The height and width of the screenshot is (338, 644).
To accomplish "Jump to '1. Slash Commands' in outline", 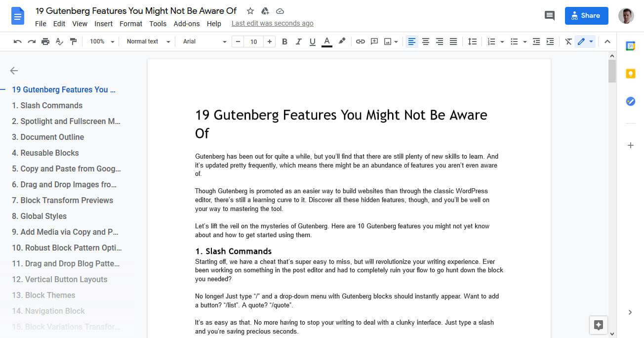I will tap(47, 105).
